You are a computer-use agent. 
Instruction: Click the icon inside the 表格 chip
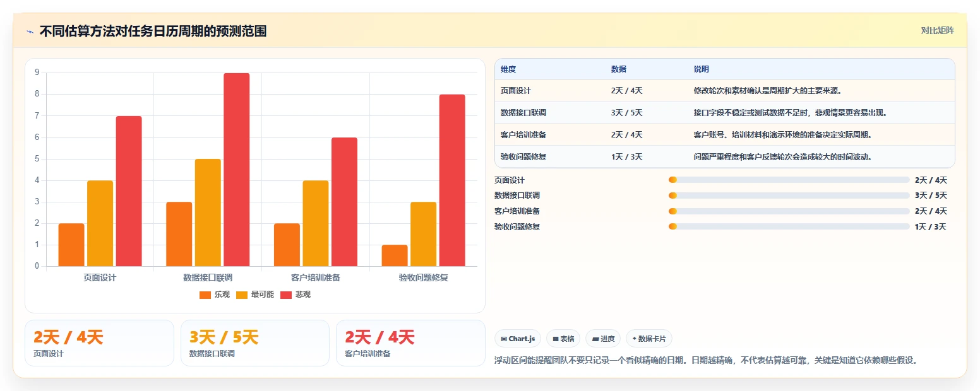pos(555,339)
